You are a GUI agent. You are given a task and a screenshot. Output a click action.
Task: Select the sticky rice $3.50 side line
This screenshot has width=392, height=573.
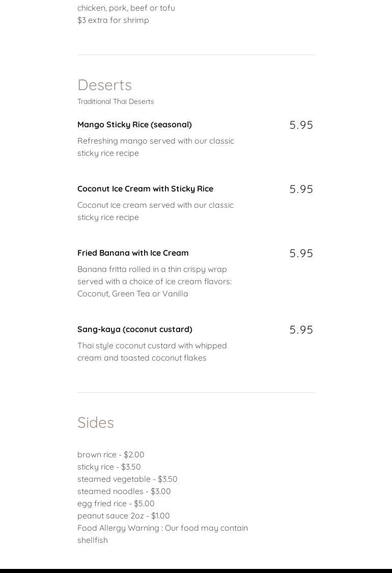click(109, 467)
